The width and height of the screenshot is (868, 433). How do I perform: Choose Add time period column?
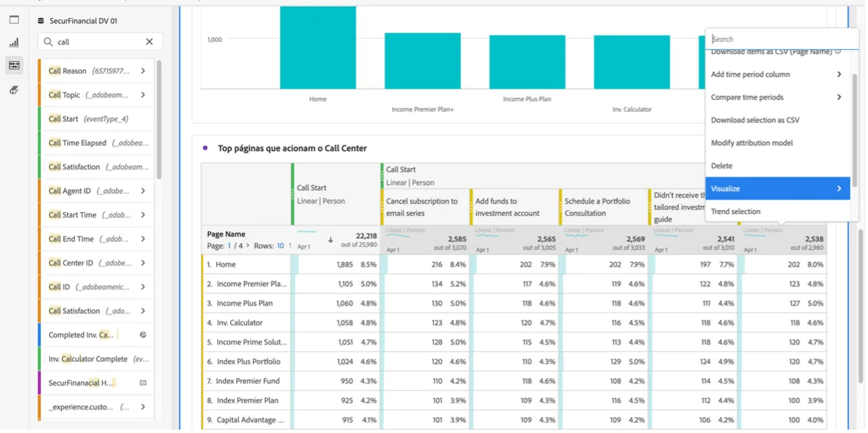(x=778, y=74)
